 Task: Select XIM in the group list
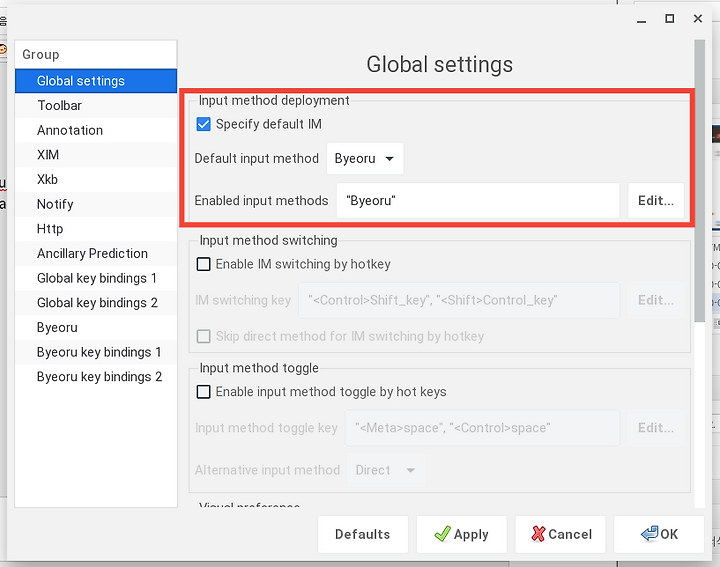pos(96,155)
